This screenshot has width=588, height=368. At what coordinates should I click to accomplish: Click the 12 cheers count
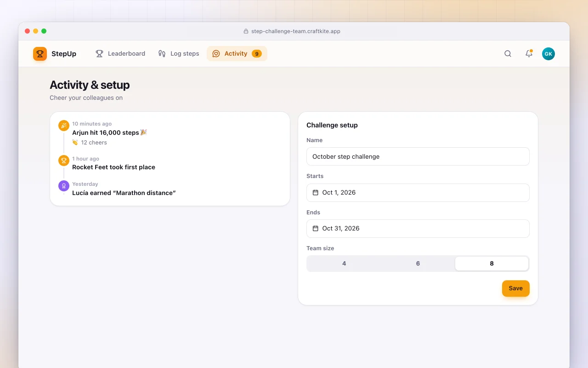pos(94,143)
